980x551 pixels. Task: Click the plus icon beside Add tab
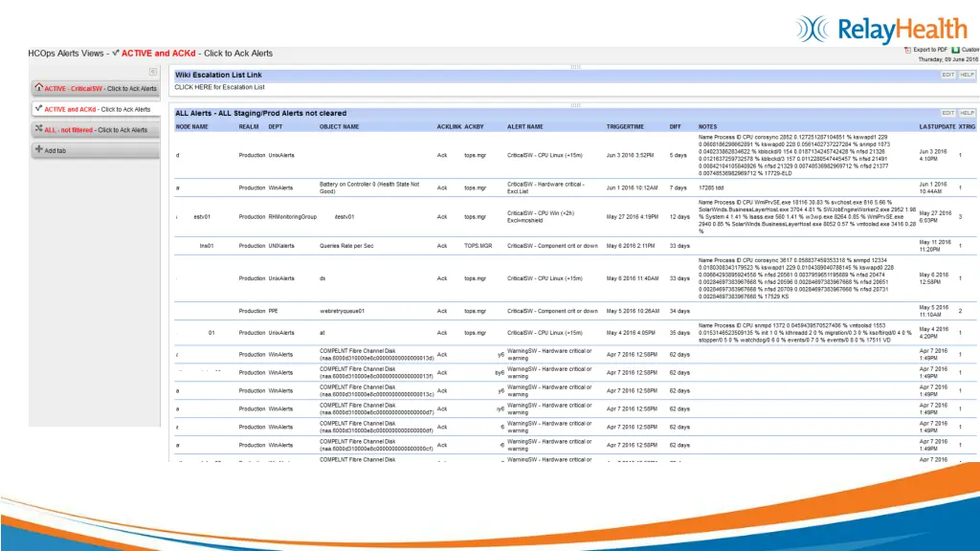tap(38, 149)
